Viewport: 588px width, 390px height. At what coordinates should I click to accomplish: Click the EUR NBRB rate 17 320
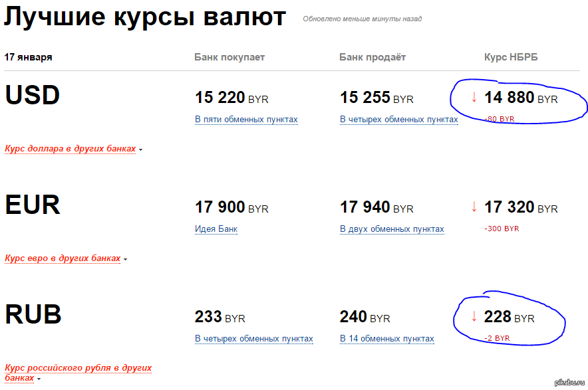point(510,207)
